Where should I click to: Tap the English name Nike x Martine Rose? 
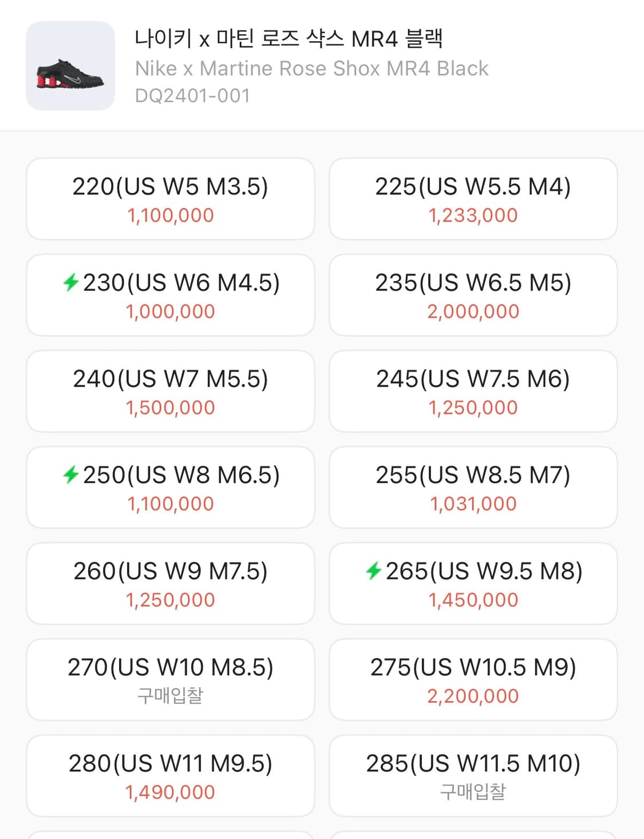[x=311, y=69]
